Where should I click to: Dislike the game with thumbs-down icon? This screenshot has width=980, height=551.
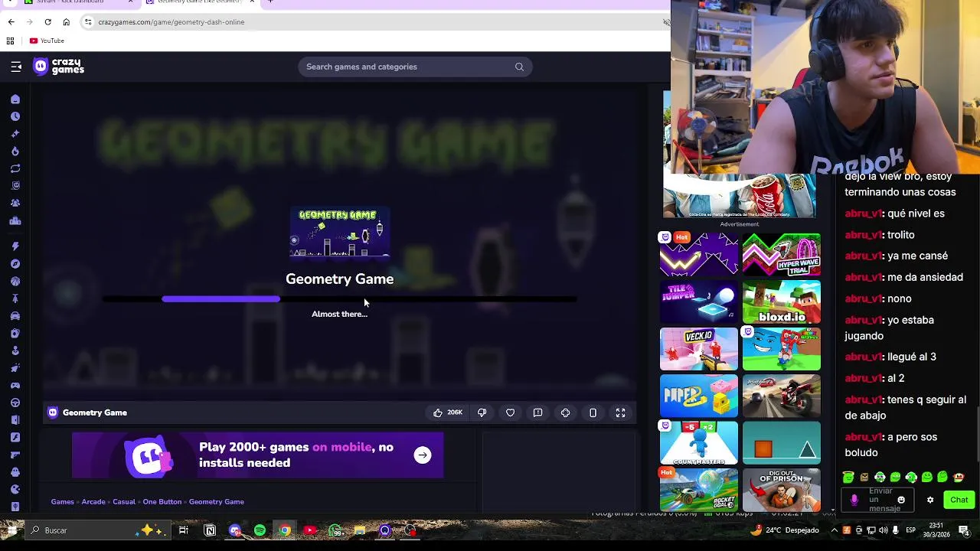(482, 412)
